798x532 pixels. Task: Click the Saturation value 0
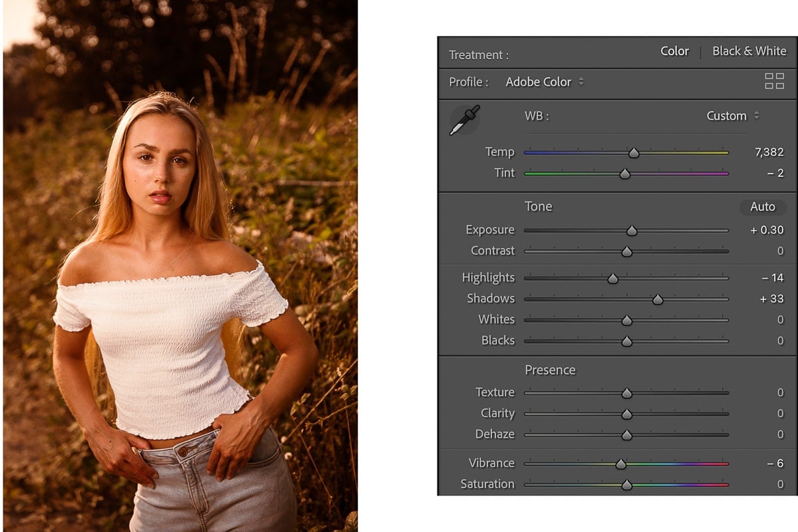point(781,484)
